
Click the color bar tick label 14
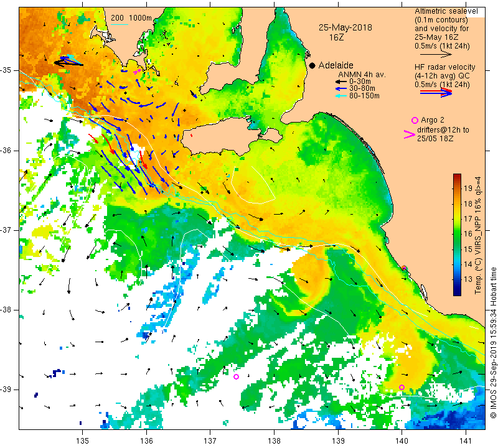click(x=468, y=264)
